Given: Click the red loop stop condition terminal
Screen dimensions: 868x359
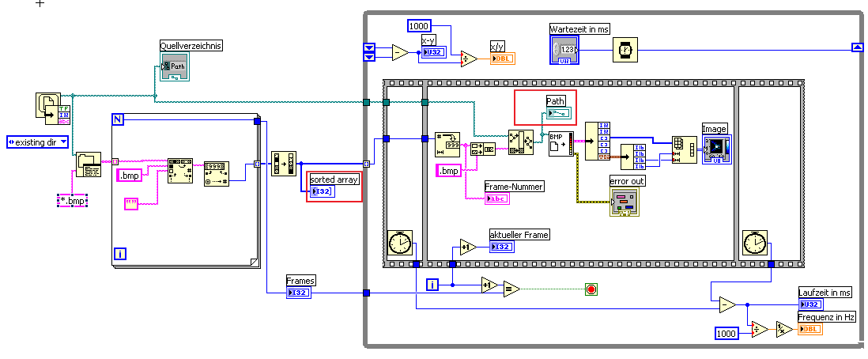Looking at the screenshot, I should tap(592, 289).
